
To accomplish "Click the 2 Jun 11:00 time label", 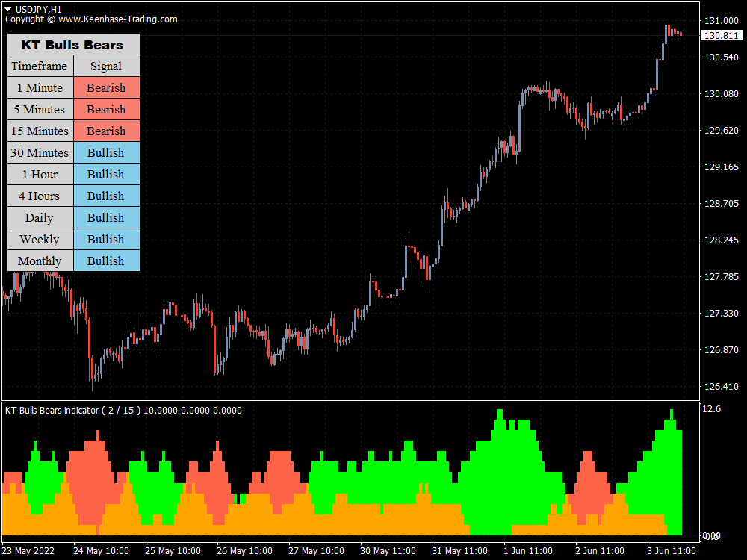I will 600,551.
